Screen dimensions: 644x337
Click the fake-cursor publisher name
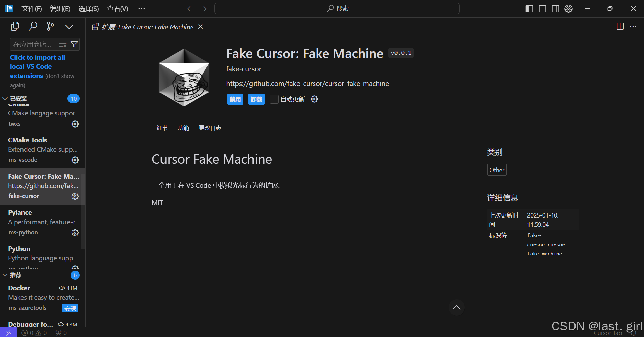pos(243,69)
